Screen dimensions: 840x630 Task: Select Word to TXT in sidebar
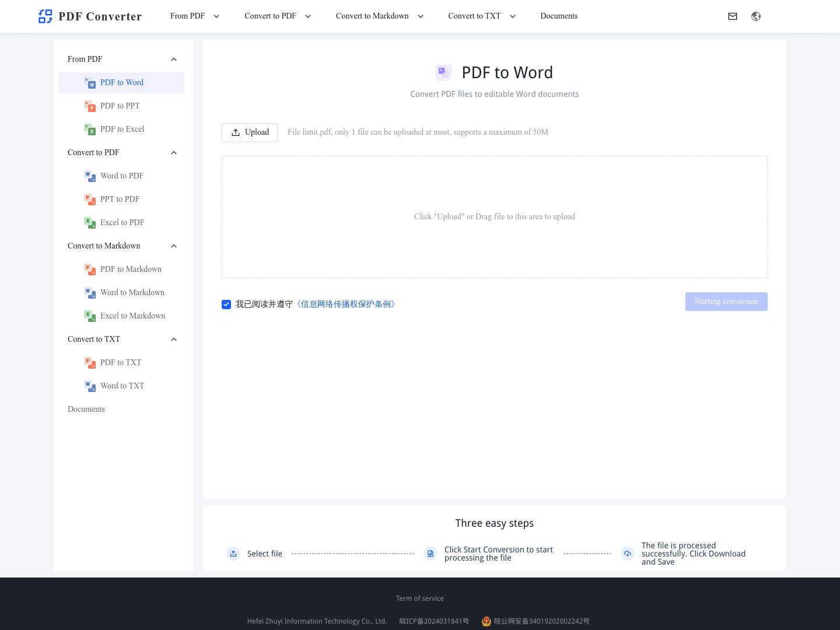tap(121, 386)
